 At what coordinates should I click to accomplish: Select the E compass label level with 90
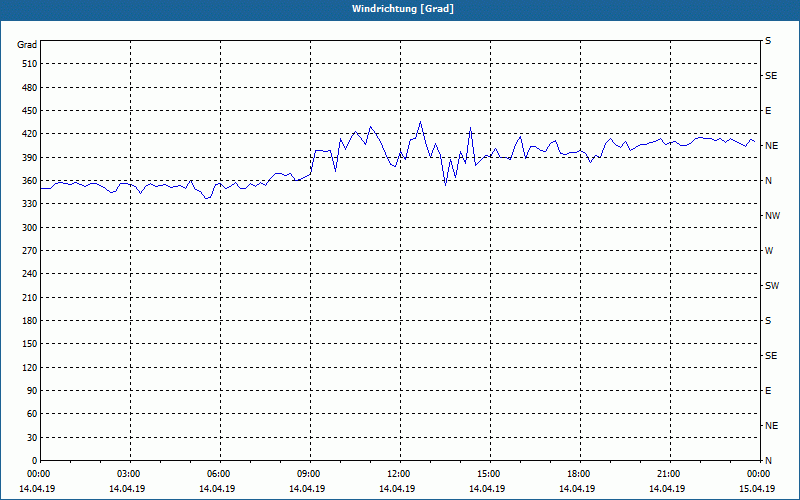(768, 391)
